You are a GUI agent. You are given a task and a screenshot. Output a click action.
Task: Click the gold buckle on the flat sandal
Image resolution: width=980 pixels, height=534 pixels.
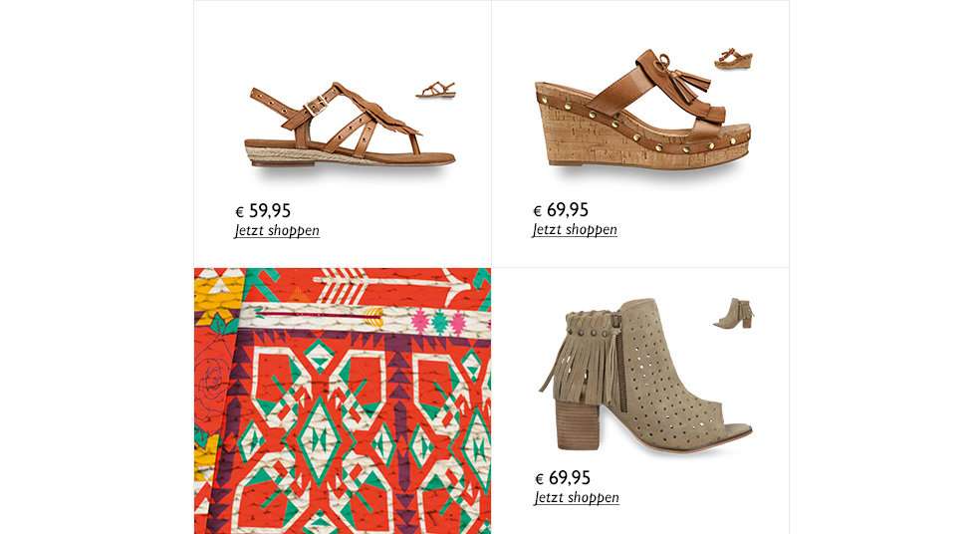pos(317,105)
